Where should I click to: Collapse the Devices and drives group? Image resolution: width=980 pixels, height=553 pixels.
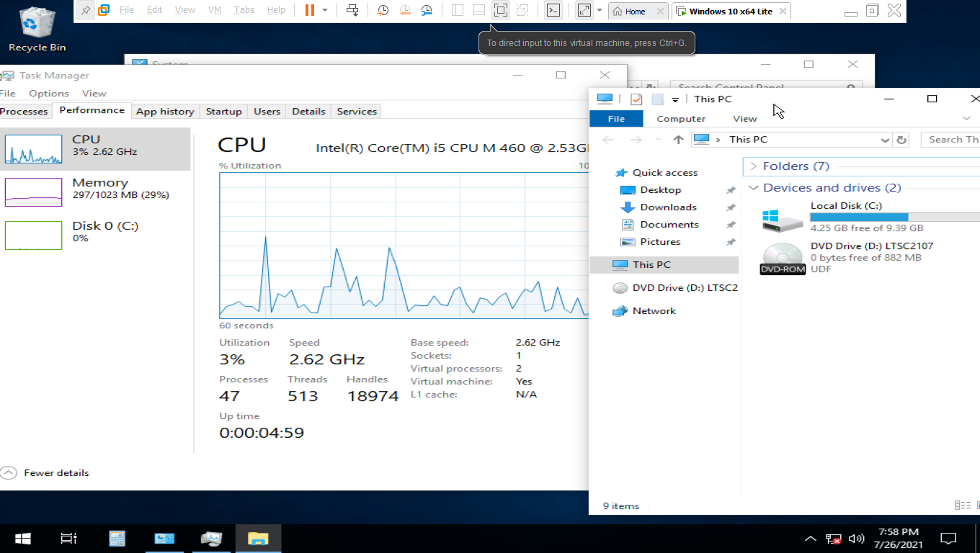pos(754,188)
